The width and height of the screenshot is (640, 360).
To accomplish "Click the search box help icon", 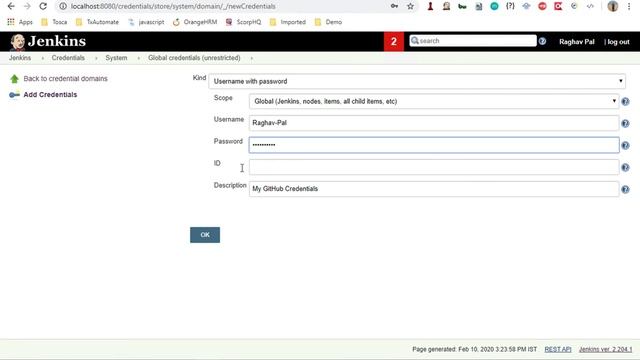I will 542,41.
